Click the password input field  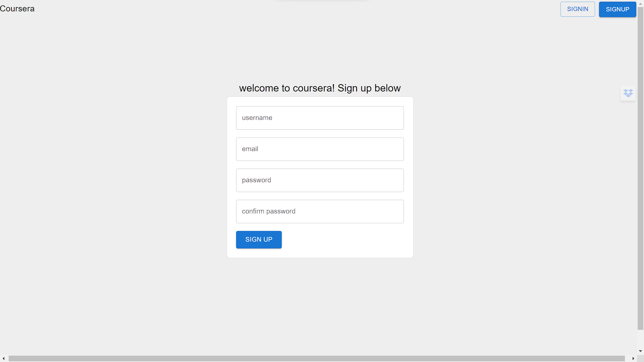[x=320, y=180]
